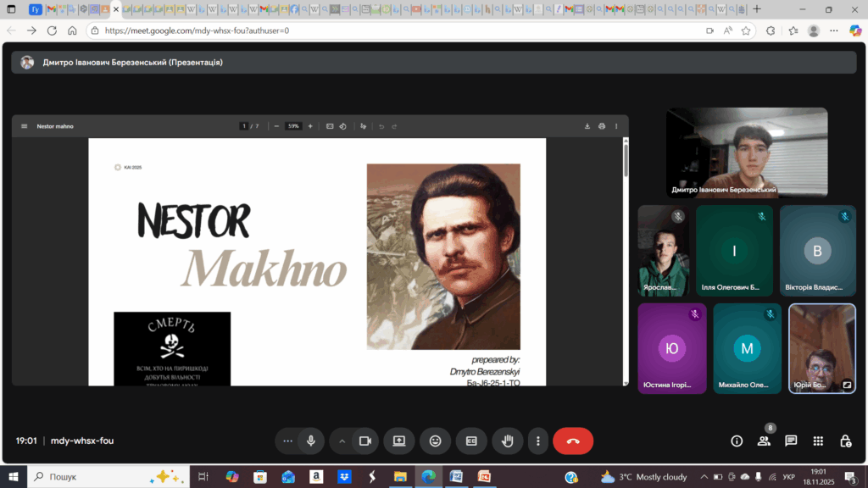This screenshot has width=868, height=488.
Task: Toggle the microphone mute button
Action: 311,441
